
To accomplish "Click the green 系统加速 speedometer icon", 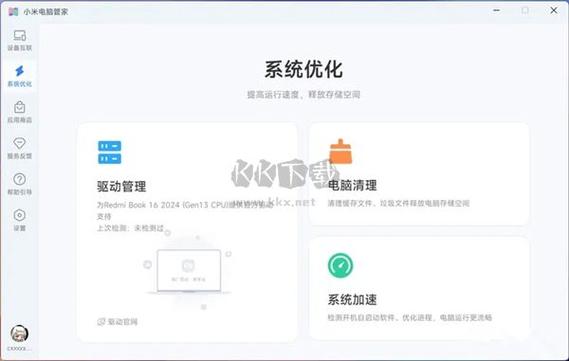I will (x=340, y=266).
